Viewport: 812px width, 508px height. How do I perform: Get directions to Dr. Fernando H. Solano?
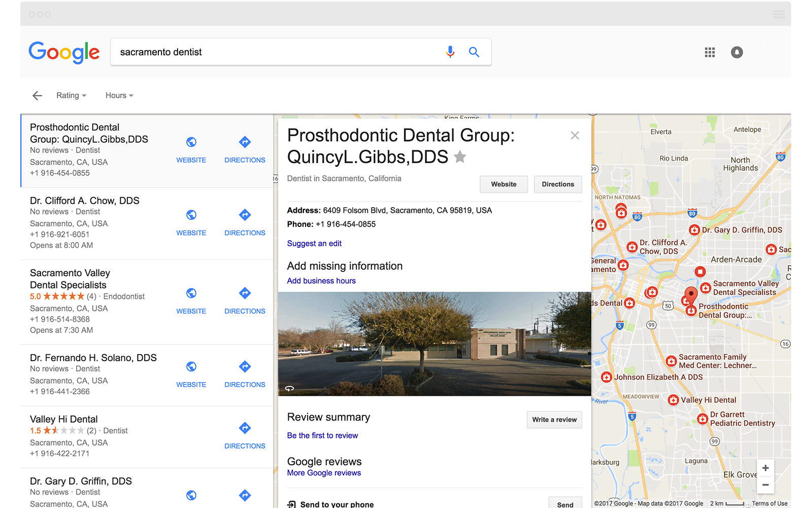click(x=245, y=374)
